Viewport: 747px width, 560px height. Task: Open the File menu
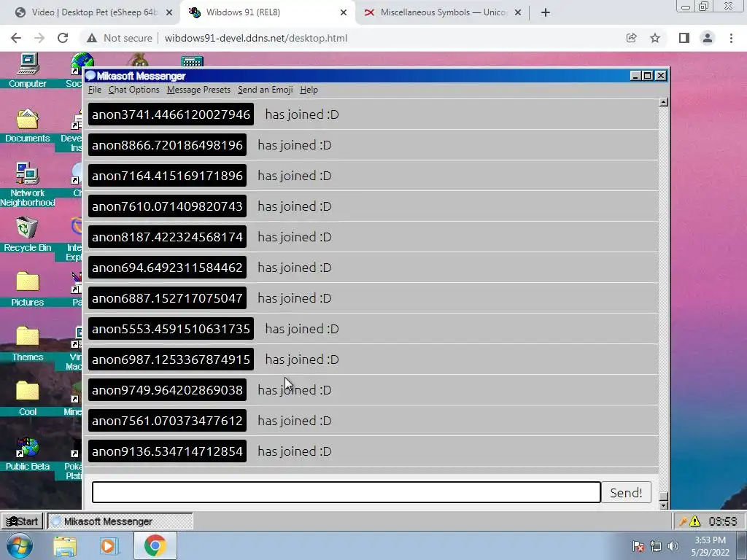pyautogui.click(x=94, y=90)
